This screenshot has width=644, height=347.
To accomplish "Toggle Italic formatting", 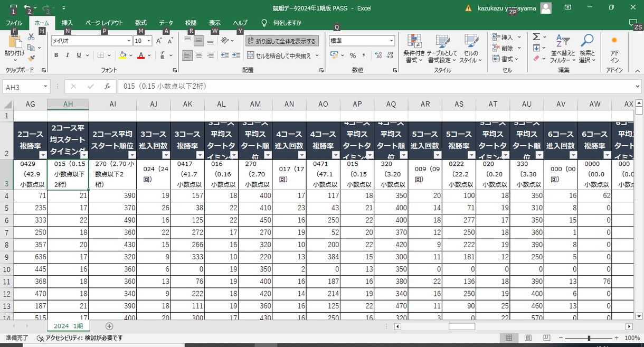I will [x=68, y=55].
